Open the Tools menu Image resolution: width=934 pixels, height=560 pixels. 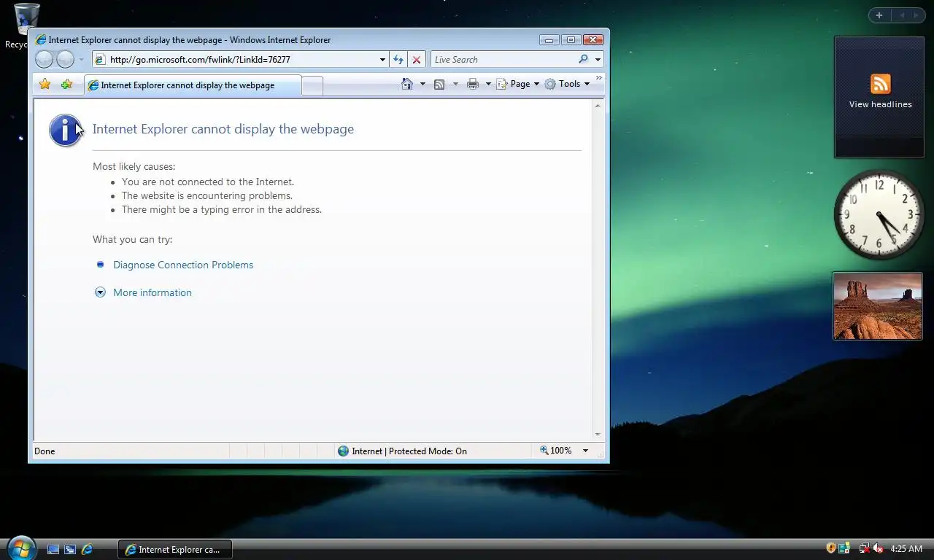(567, 84)
